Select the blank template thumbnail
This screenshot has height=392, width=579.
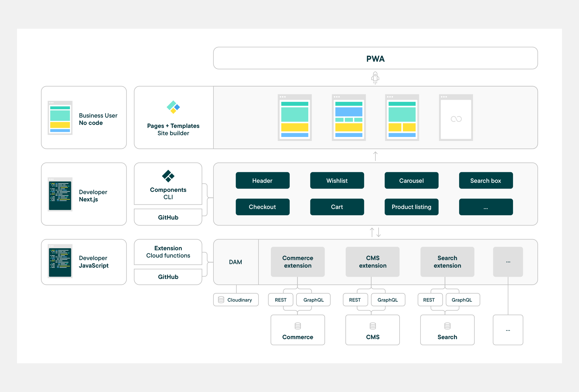[456, 118]
